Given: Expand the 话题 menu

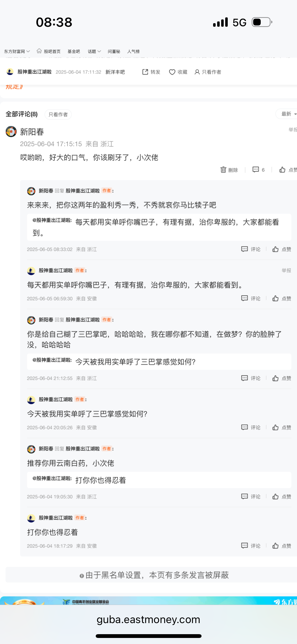Looking at the screenshot, I should (94, 51).
